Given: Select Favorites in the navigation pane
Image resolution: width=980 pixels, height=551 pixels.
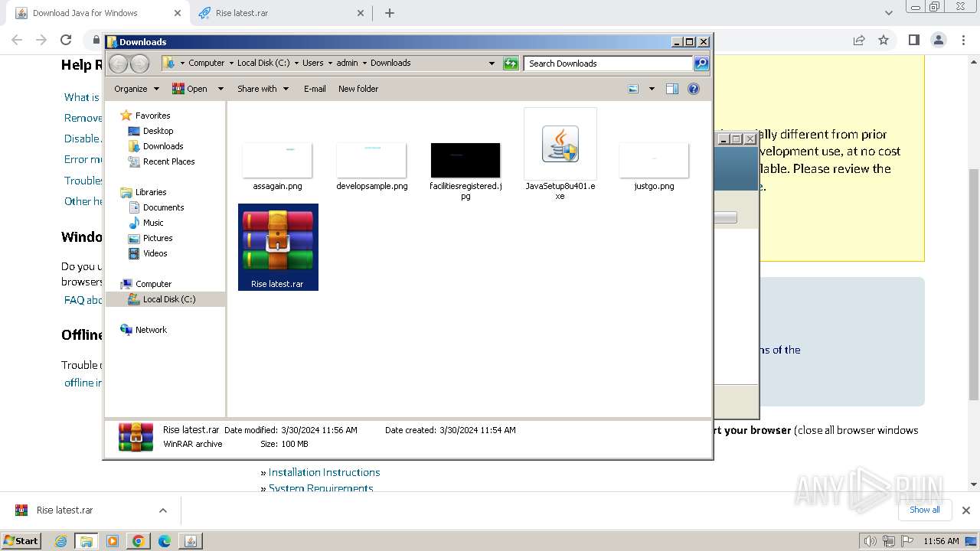Looking at the screenshot, I should (152, 116).
